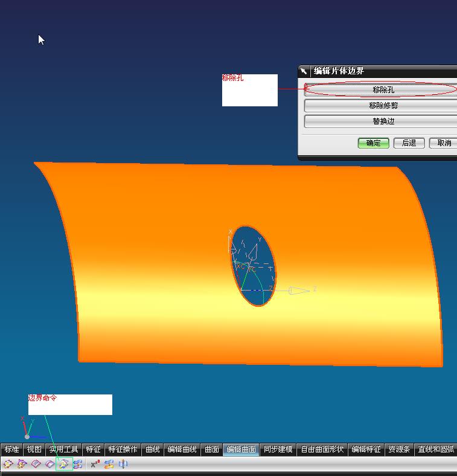
Task: Choose the 移除孔 option in dialog
Action: pyautogui.click(x=380, y=89)
